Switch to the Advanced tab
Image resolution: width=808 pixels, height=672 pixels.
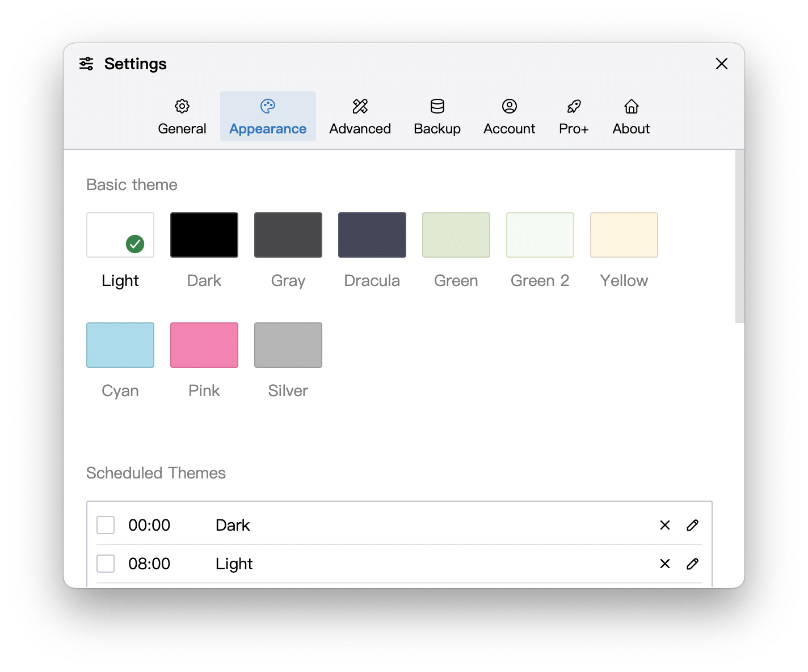[360, 117]
